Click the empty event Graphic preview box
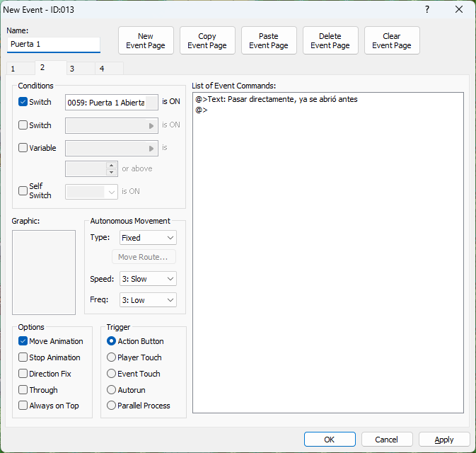 coord(44,272)
